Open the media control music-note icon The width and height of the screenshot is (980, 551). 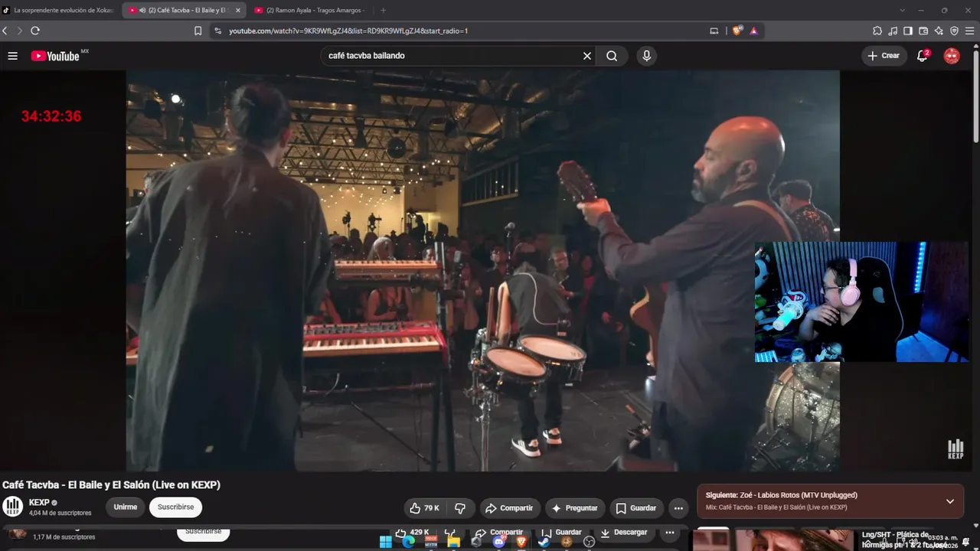point(893,31)
